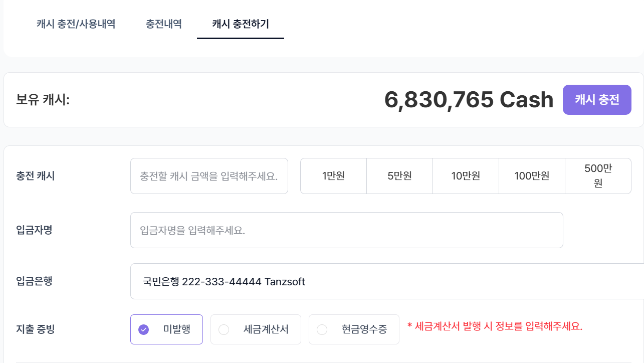Select the 100만원 amount button

pyautogui.click(x=532, y=175)
